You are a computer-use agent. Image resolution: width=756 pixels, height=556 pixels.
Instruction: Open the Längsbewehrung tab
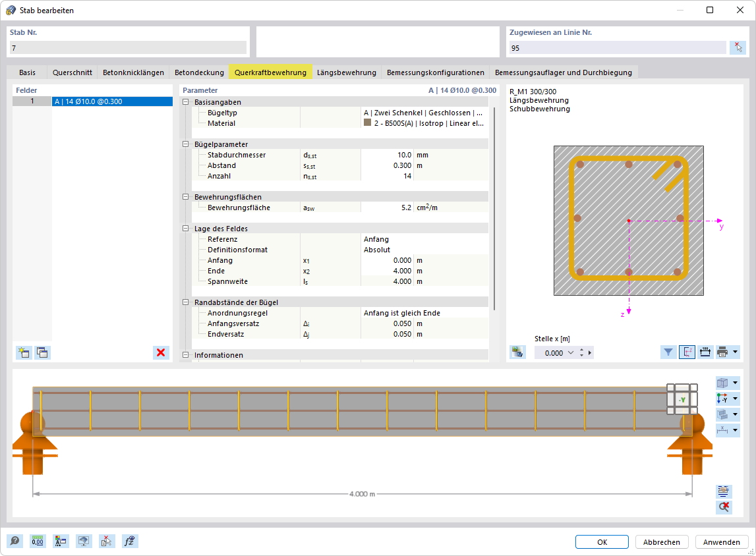(346, 72)
